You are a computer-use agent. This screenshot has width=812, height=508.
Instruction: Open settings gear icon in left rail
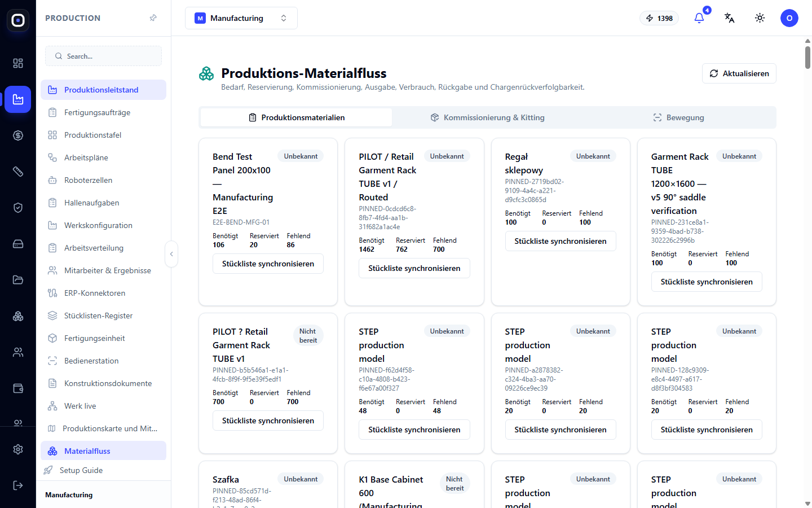(18, 449)
